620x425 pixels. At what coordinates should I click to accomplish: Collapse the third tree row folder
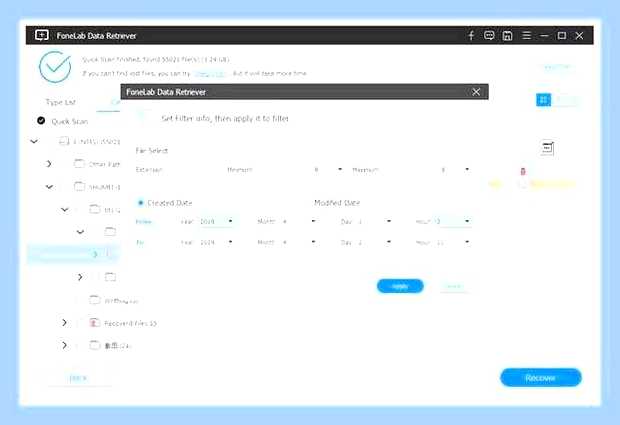49,186
